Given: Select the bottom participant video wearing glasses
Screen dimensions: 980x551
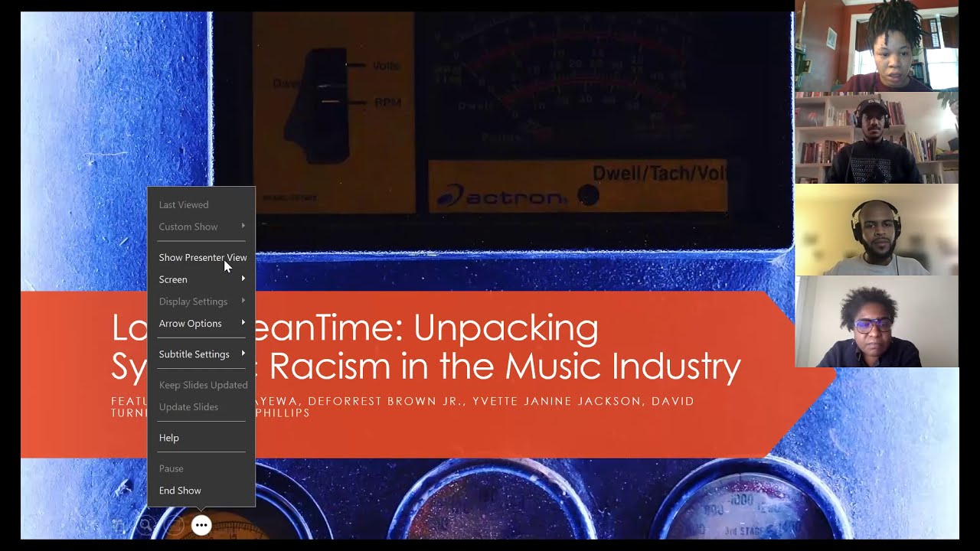Looking at the screenshot, I should 877,321.
